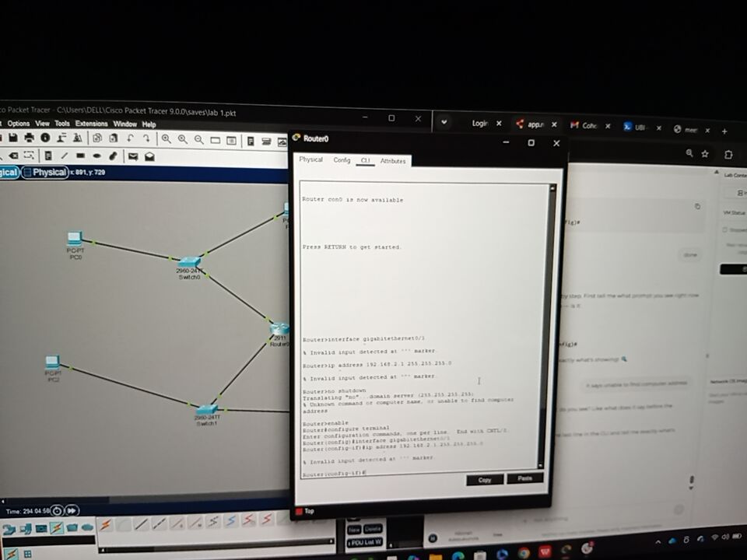The height and width of the screenshot is (560, 747).
Task: Switch to the Physical workspace view
Action: coord(46,173)
